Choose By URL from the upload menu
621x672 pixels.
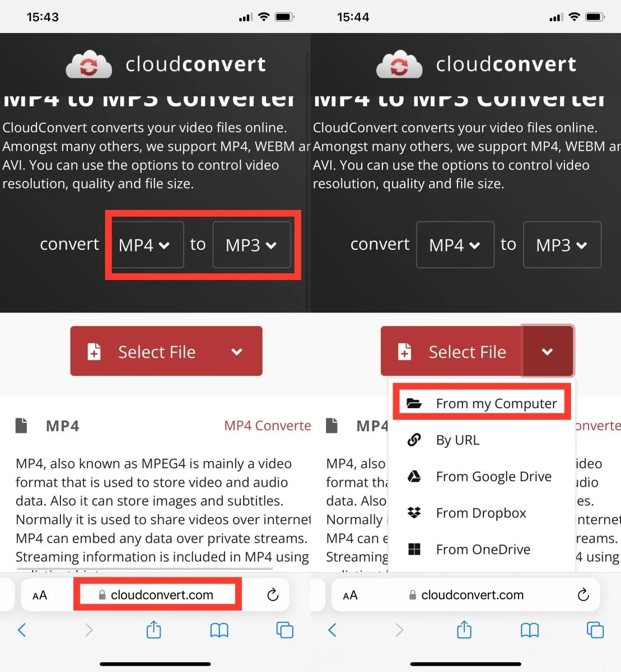457,440
